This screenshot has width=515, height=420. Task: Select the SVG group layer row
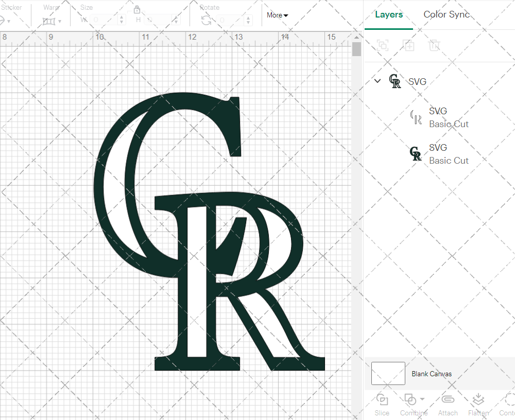click(439, 81)
